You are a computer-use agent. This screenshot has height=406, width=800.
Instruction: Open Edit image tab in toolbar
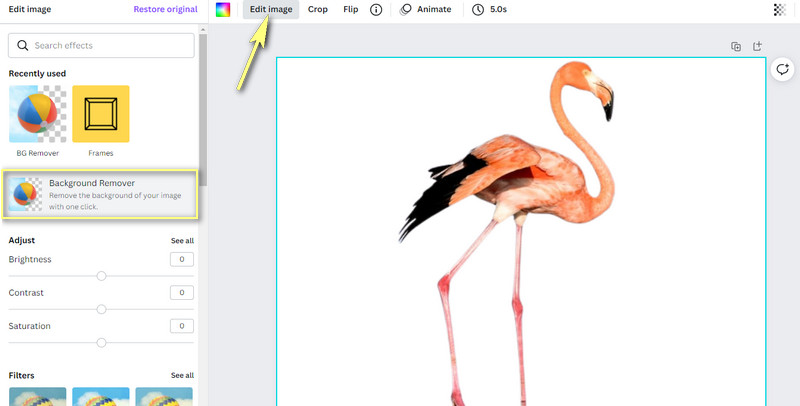coord(270,10)
